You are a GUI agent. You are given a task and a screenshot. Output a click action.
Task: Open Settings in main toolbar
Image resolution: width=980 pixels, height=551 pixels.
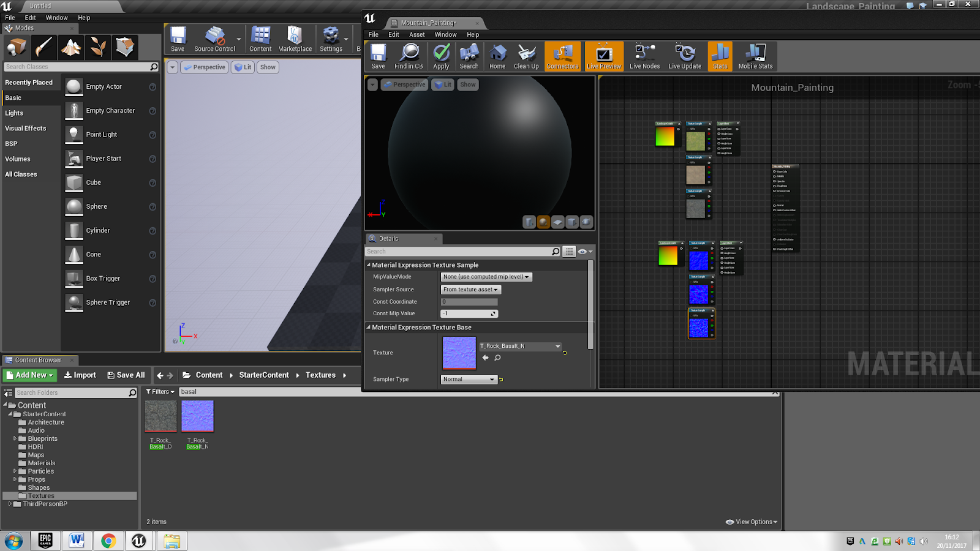point(331,40)
